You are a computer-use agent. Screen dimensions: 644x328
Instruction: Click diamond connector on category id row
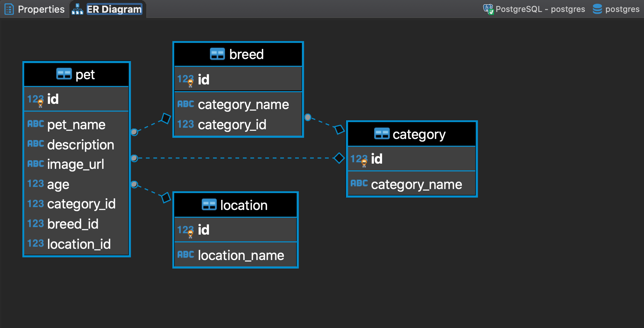click(x=339, y=158)
